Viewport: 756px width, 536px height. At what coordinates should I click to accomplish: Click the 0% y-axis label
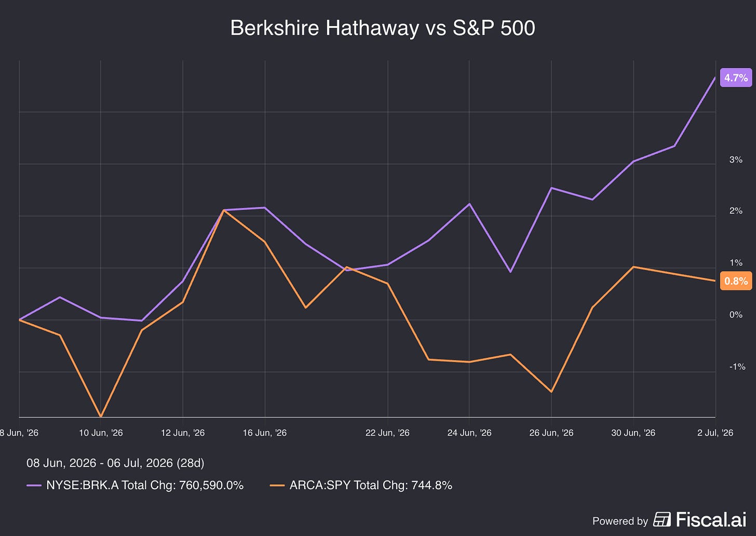click(736, 315)
